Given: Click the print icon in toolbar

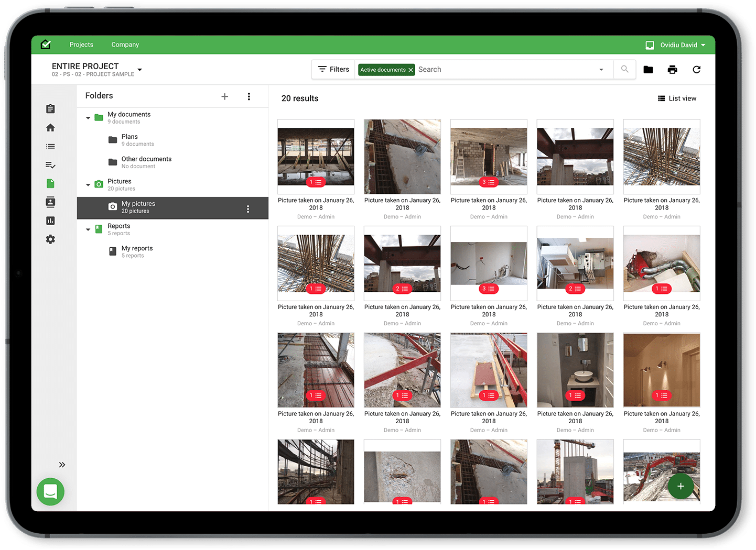Looking at the screenshot, I should [x=672, y=70].
